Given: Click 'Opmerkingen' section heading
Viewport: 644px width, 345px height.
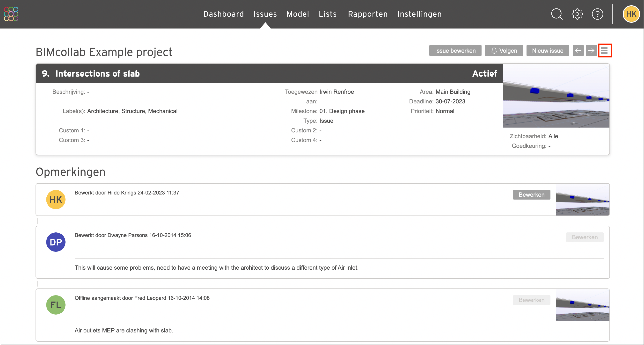Looking at the screenshot, I should pos(71,172).
